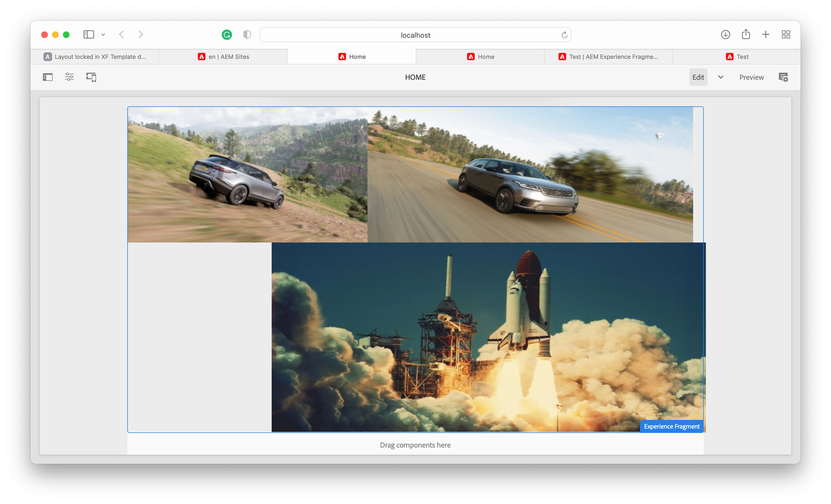Click the Preview button
The width and height of the screenshot is (831, 504).
[x=751, y=77]
